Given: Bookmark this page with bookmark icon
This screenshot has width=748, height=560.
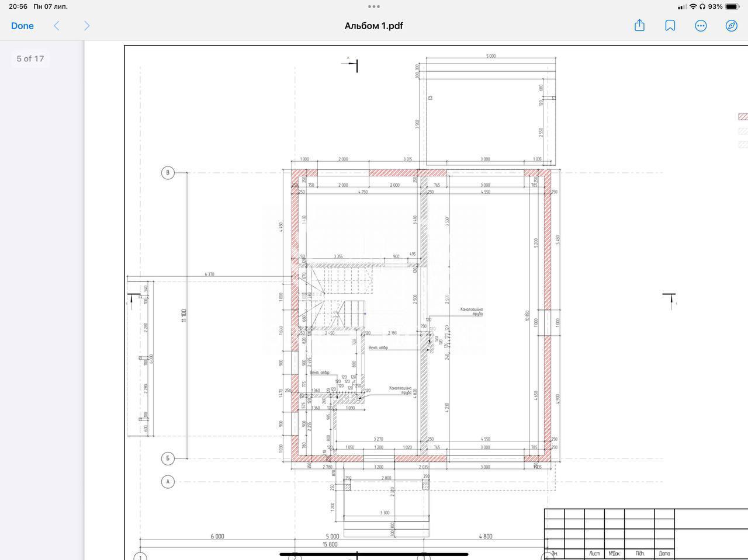Looking at the screenshot, I should pos(670,26).
